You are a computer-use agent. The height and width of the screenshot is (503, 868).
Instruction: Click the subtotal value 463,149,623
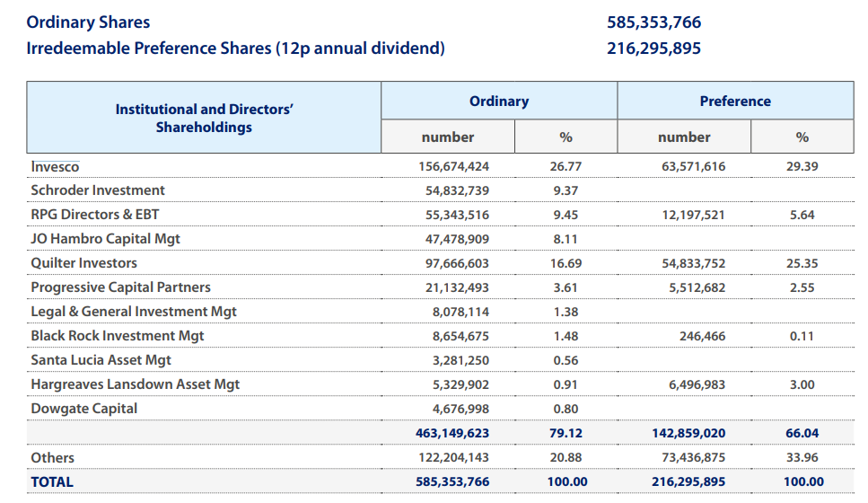coord(452,433)
